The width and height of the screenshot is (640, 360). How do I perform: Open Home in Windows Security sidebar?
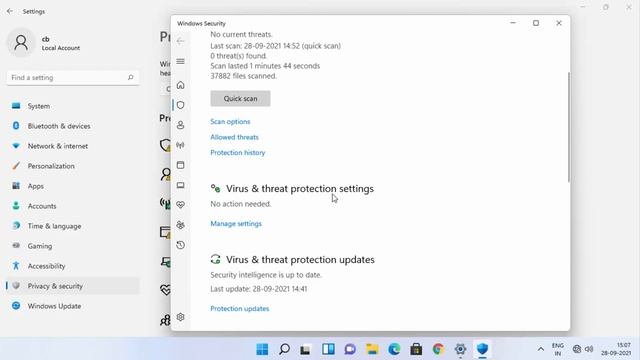[x=180, y=85]
